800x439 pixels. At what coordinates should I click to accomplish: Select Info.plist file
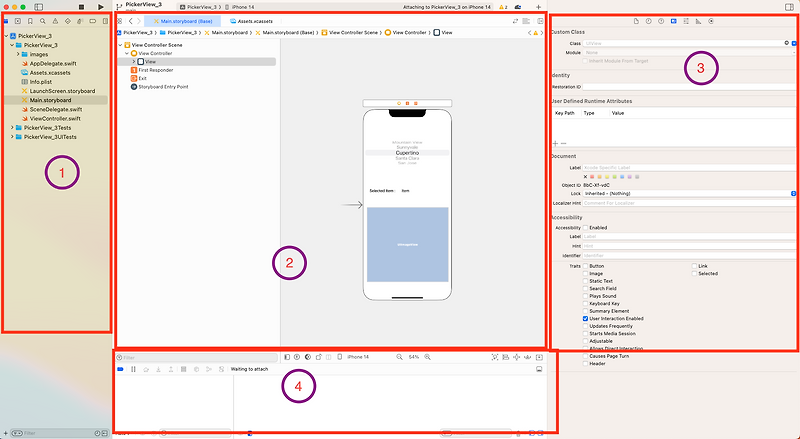[41, 82]
